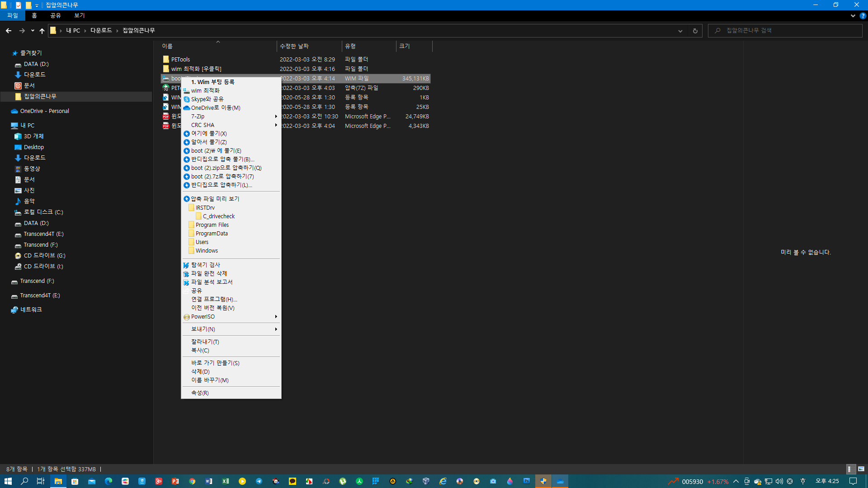Open the Help question mark icon
The height and width of the screenshot is (488, 868).
pos(863,15)
